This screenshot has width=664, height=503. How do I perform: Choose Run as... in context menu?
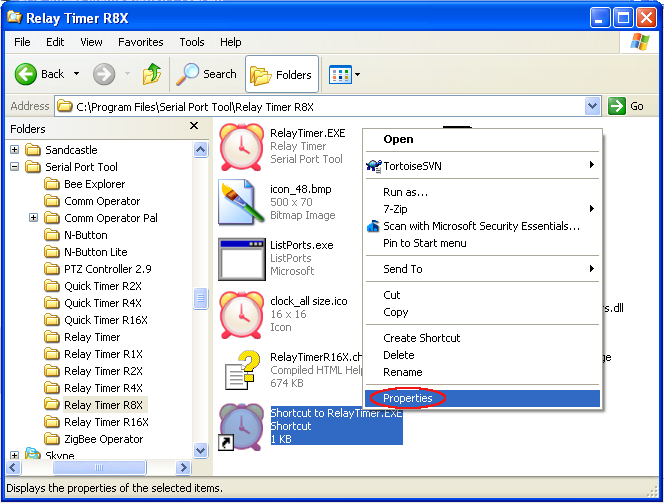pos(482,192)
